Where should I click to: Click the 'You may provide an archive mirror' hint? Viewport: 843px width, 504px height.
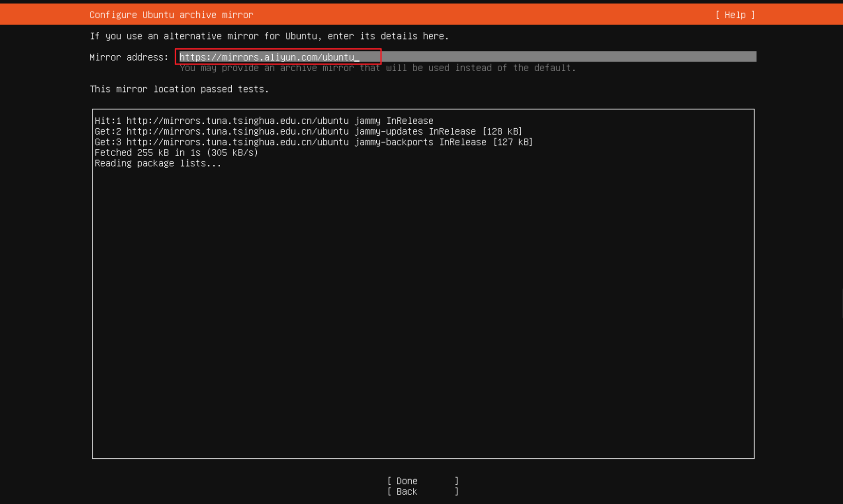pyautogui.click(x=378, y=68)
